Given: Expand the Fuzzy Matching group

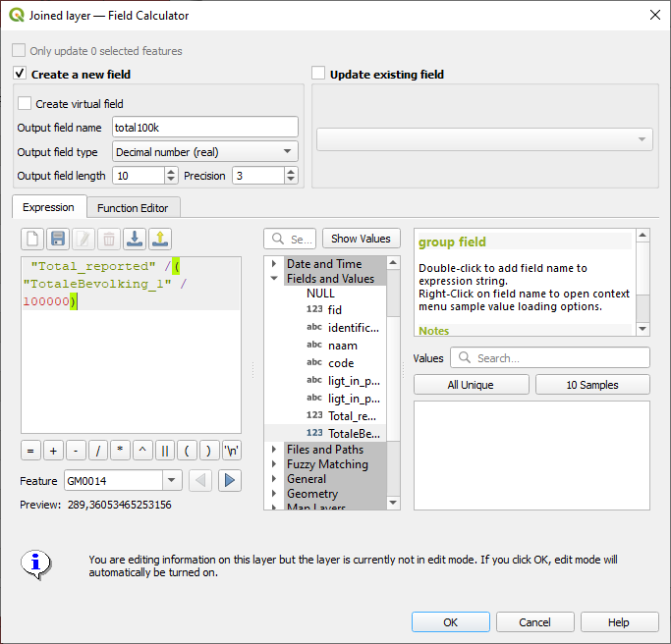Looking at the screenshot, I should 274,464.
